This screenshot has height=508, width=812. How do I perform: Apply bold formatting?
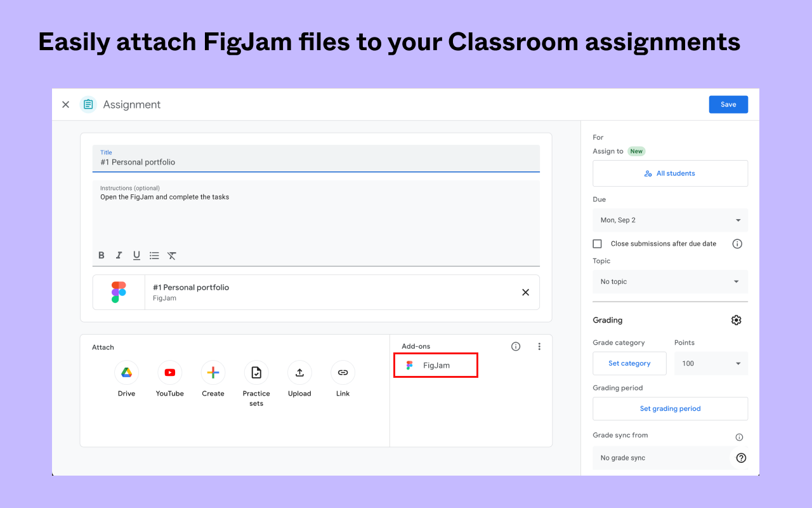coord(101,255)
